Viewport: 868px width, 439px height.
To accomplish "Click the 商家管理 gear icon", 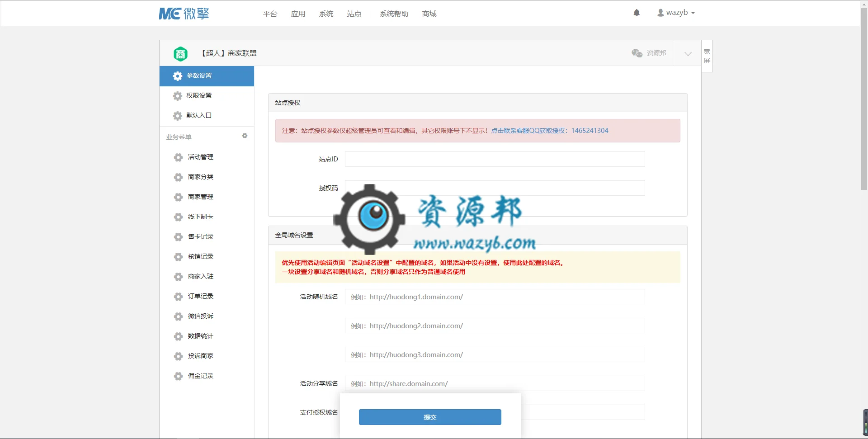I will (179, 197).
